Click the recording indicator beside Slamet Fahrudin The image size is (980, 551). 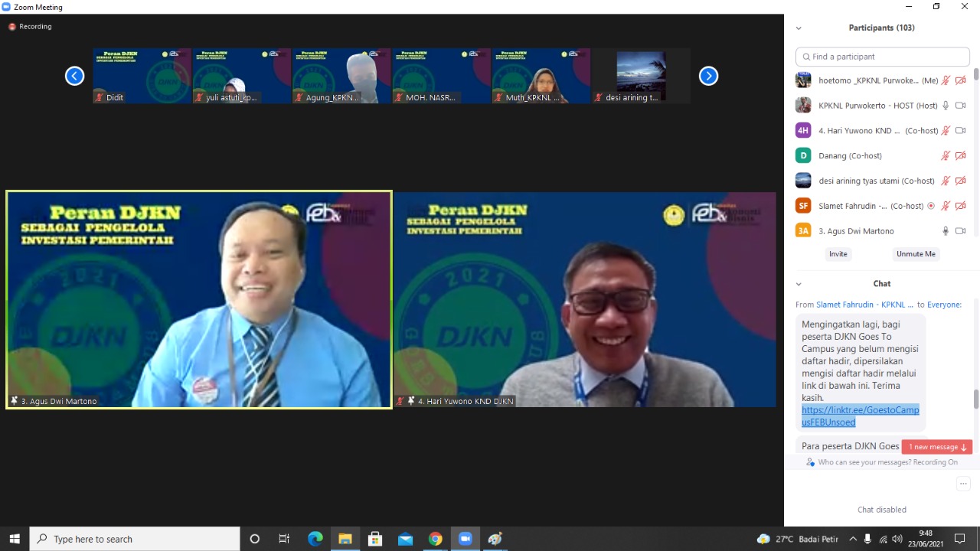pos(930,206)
